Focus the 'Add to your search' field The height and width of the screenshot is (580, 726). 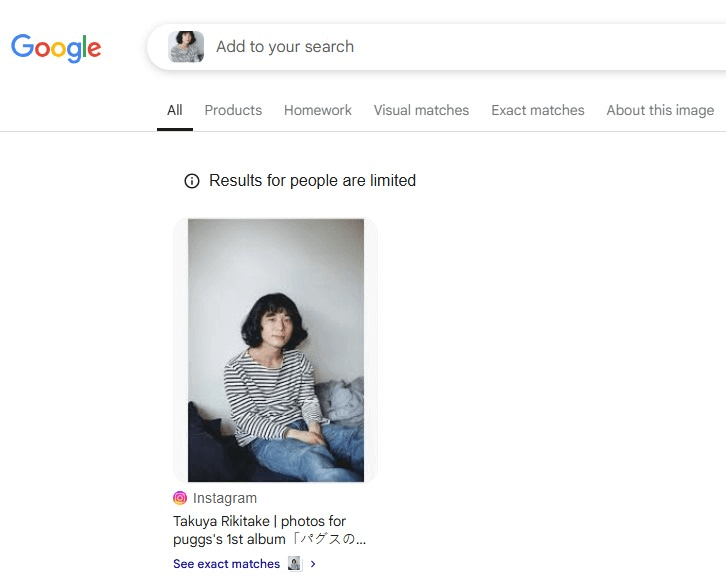tap(285, 47)
